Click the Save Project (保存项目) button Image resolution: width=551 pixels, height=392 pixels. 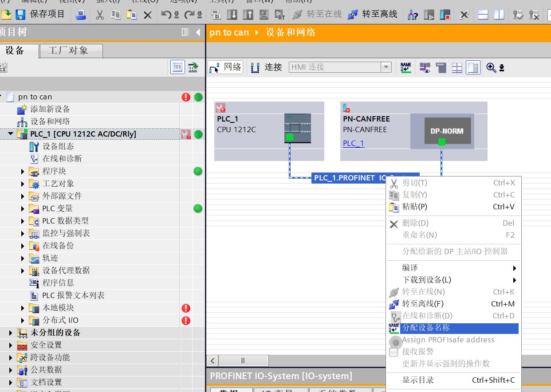click(40, 15)
